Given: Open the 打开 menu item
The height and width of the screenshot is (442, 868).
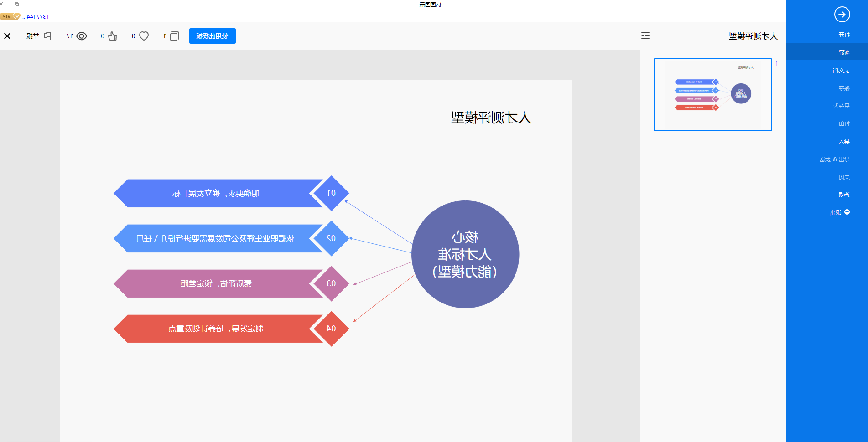Looking at the screenshot, I should [x=844, y=35].
